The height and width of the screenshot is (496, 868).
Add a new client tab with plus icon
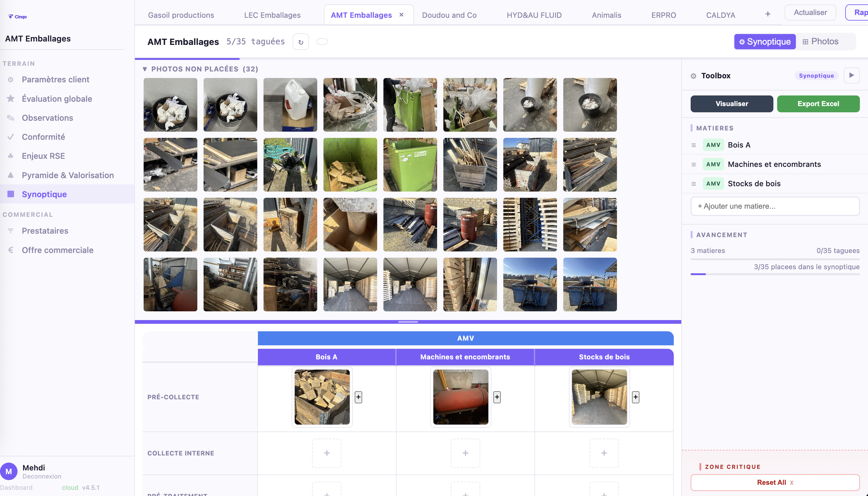click(x=767, y=14)
